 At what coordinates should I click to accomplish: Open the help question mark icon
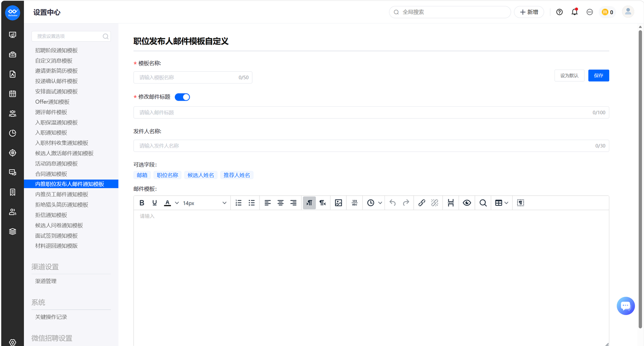pyautogui.click(x=559, y=12)
